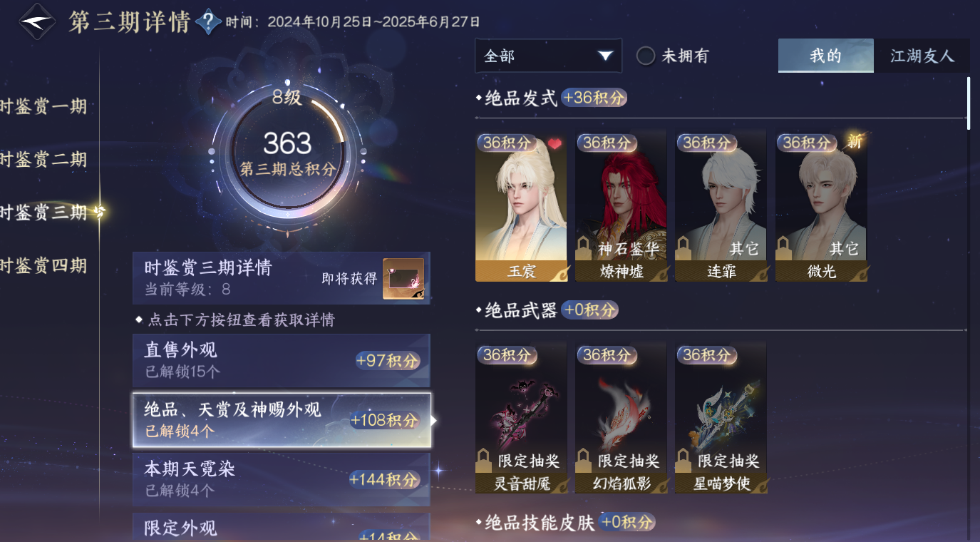Viewport: 980px width, 542px height.
Task: Select the 微光 hairstyle thumbnail
Action: (x=821, y=207)
